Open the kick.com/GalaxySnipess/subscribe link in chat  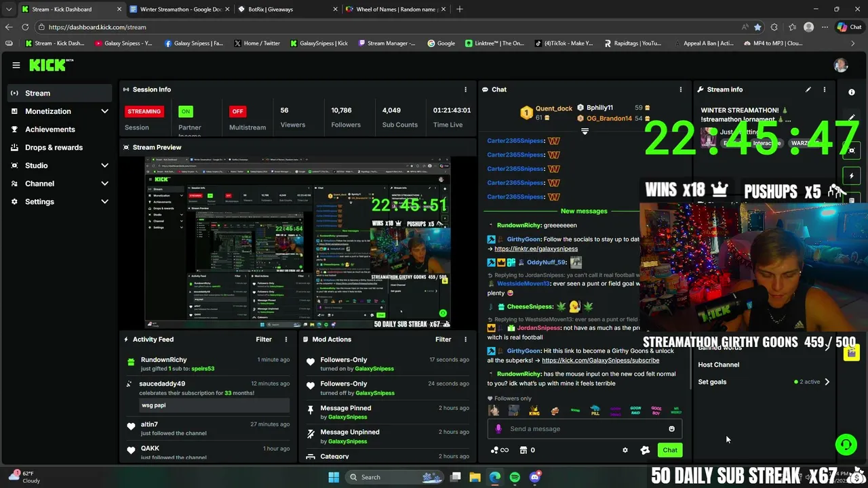click(x=600, y=361)
